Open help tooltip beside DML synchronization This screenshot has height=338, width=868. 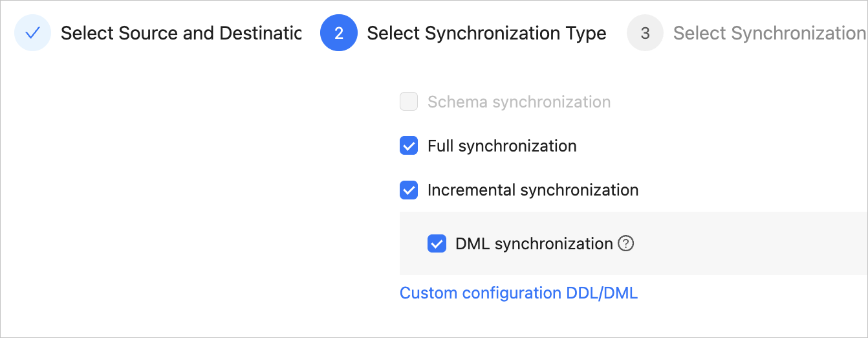(x=625, y=243)
